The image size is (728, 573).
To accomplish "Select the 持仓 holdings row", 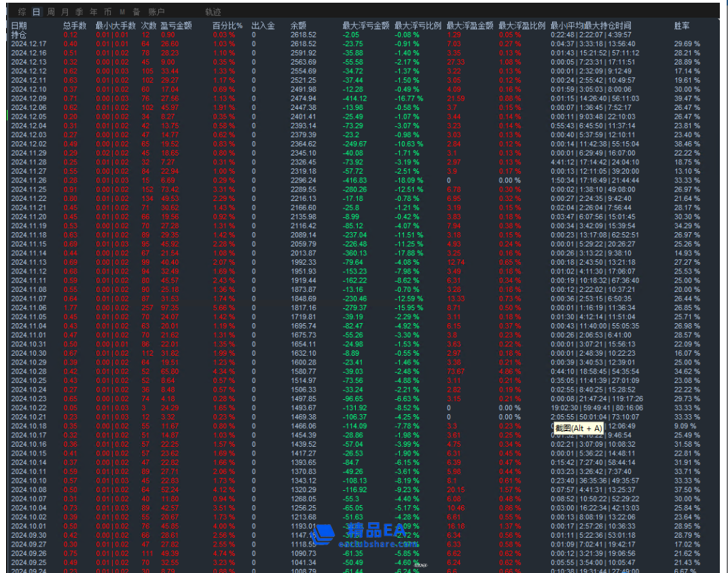I will tap(20, 35).
